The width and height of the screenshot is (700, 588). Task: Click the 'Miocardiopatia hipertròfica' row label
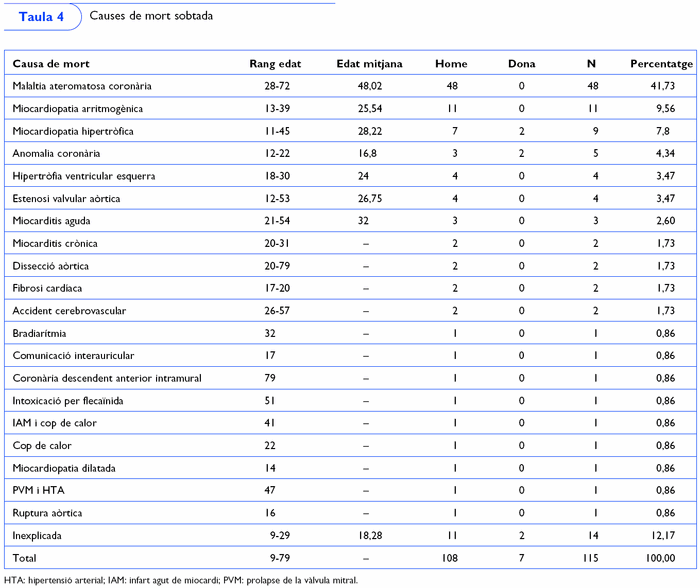tap(73, 131)
